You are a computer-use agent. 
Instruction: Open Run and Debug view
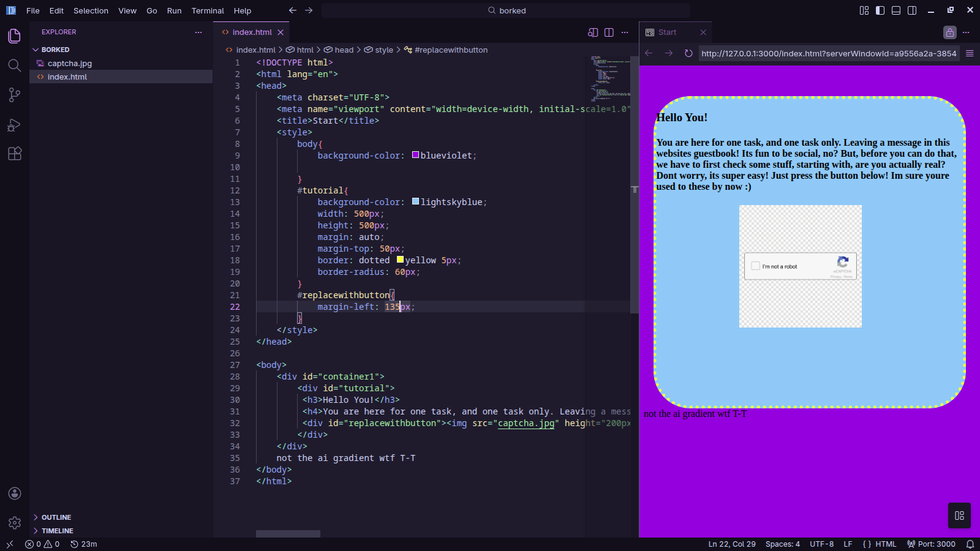click(x=15, y=125)
